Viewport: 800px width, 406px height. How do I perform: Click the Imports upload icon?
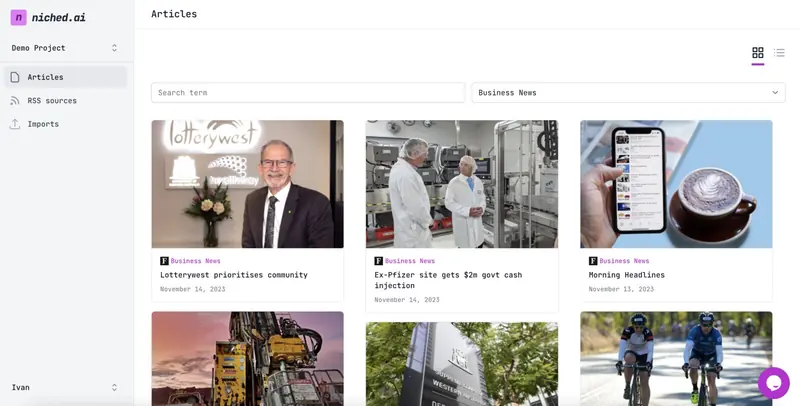click(x=15, y=124)
